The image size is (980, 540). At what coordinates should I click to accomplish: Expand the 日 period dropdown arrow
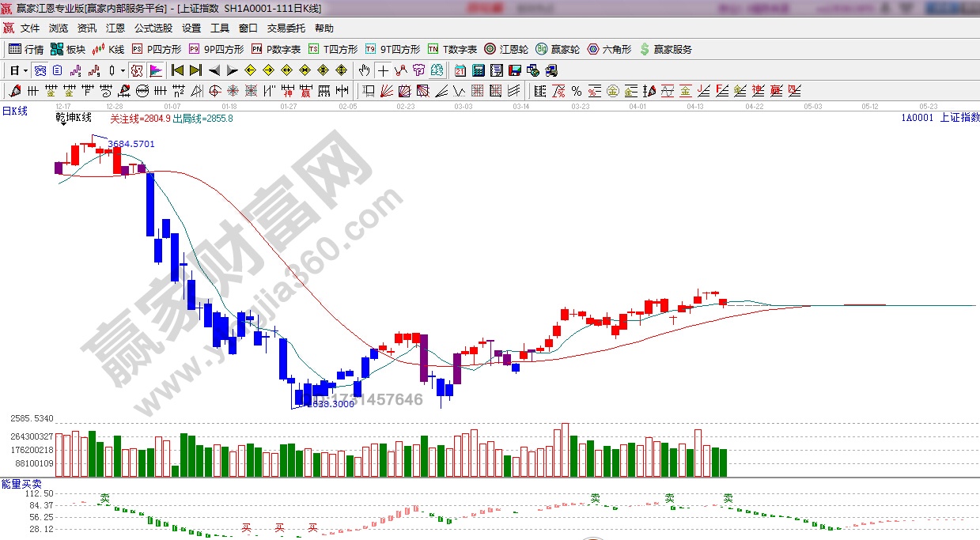(25, 70)
